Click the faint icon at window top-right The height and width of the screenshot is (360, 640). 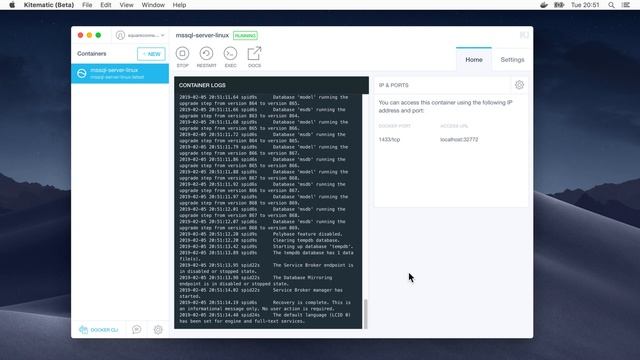click(524, 35)
